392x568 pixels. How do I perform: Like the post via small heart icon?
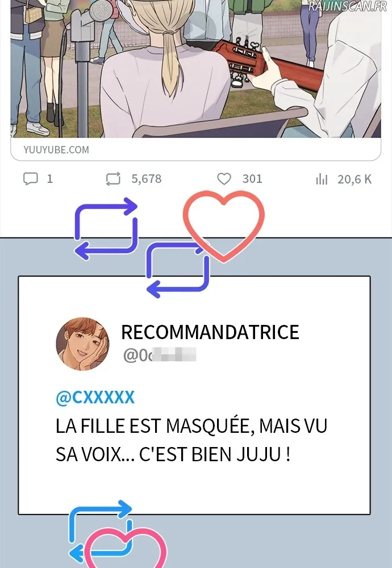point(224,178)
